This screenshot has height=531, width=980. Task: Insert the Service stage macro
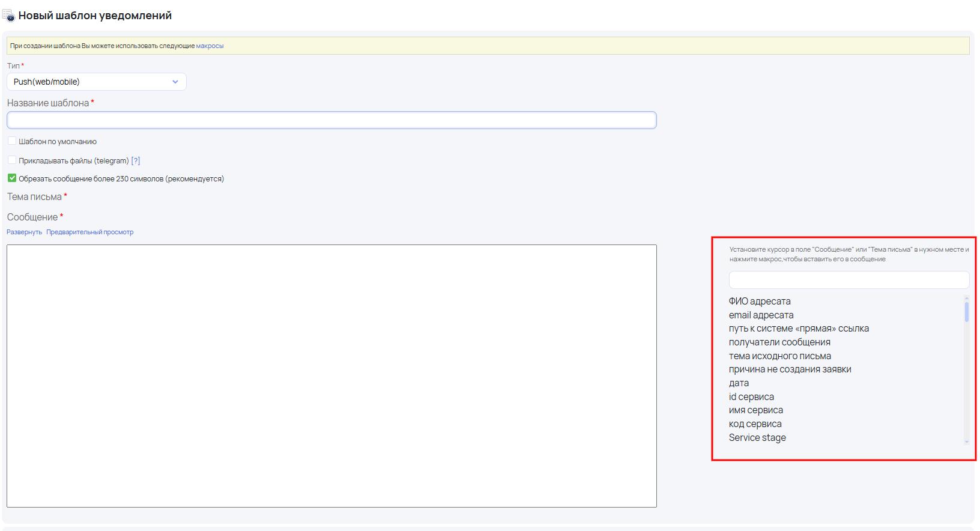pos(757,437)
